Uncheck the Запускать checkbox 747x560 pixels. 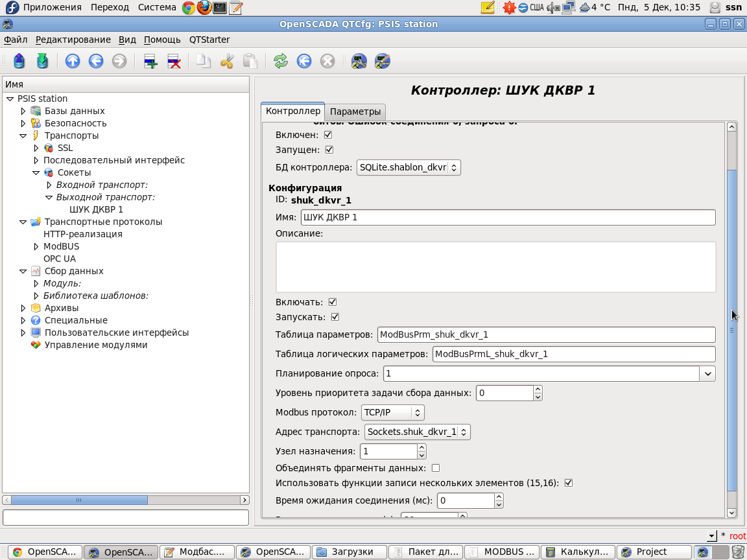[x=335, y=317]
